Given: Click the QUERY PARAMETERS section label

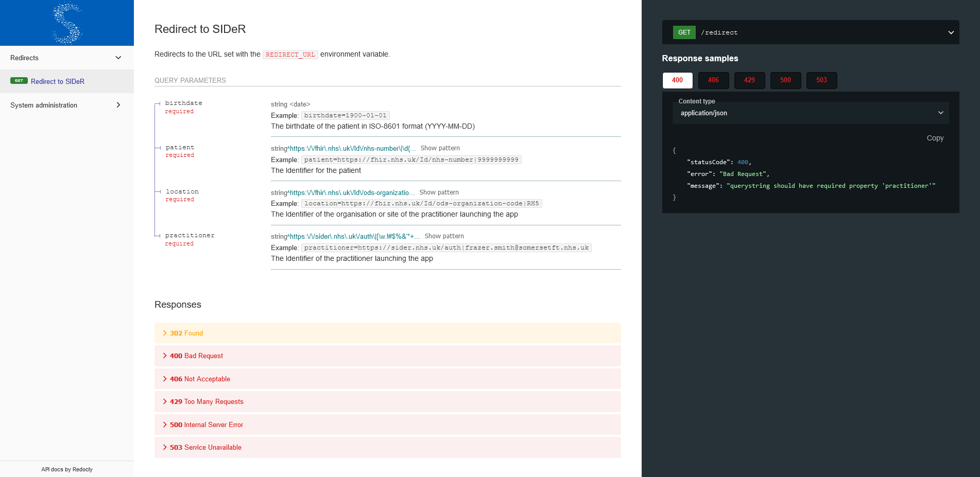Looking at the screenshot, I should [190, 80].
